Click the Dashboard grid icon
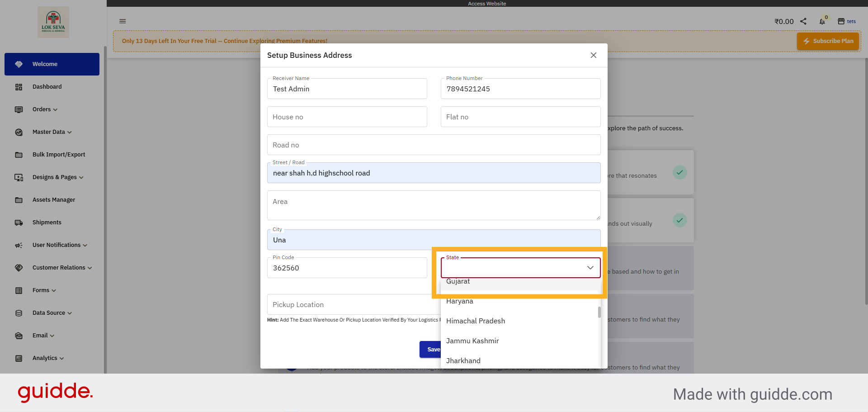This screenshot has height=412, width=868. tap(19, 87)
